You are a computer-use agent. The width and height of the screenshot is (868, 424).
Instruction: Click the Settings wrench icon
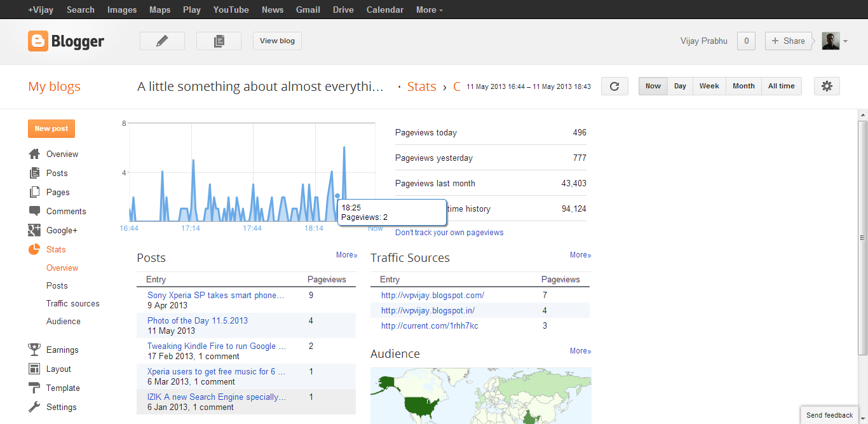34,407
